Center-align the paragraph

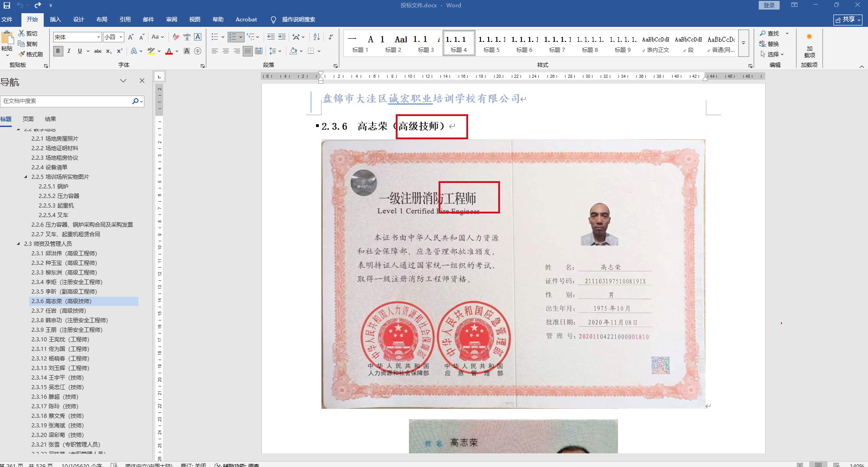point(226,51)
